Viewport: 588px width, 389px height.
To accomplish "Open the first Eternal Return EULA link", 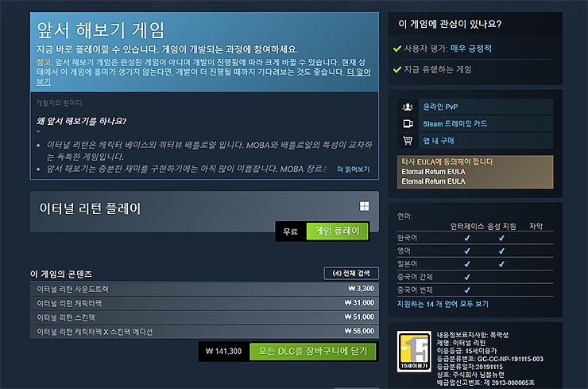I will click(x=433, y=172).
